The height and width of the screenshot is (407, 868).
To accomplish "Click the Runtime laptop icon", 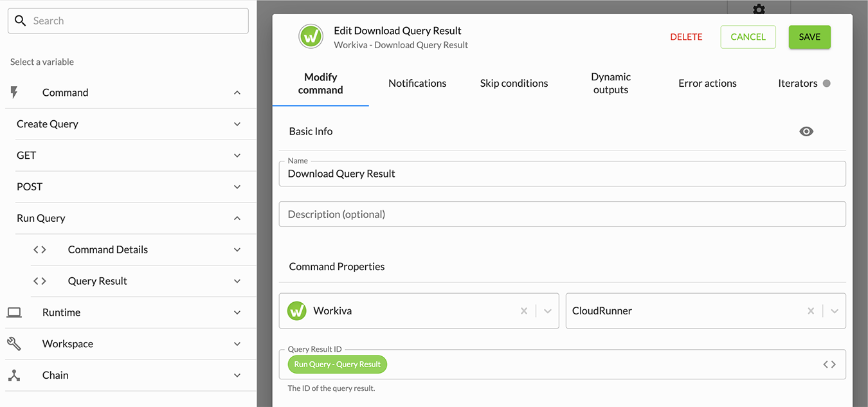I will pyautogui.click(x=14, y=312).
